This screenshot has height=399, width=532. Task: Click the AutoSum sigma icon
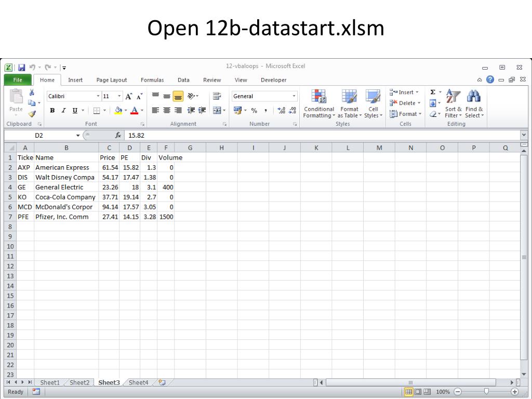tap(433, 92)
